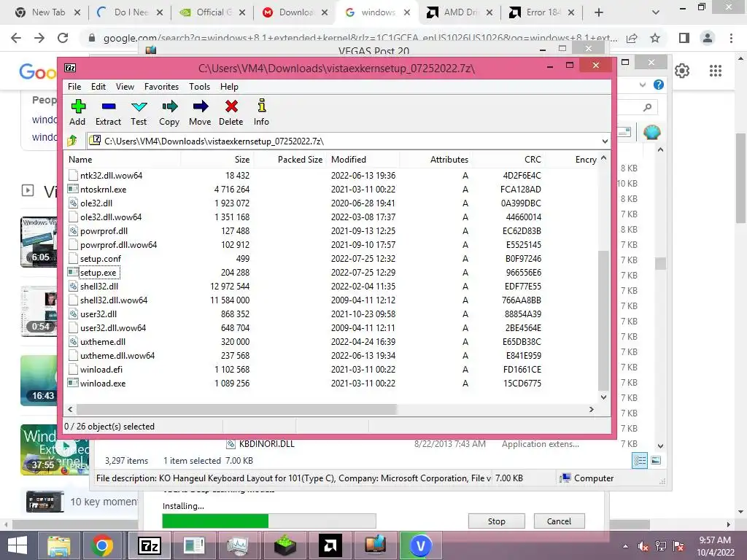
Task: Open the File menu in 7-Zip
Action: [x=74, y=87]
